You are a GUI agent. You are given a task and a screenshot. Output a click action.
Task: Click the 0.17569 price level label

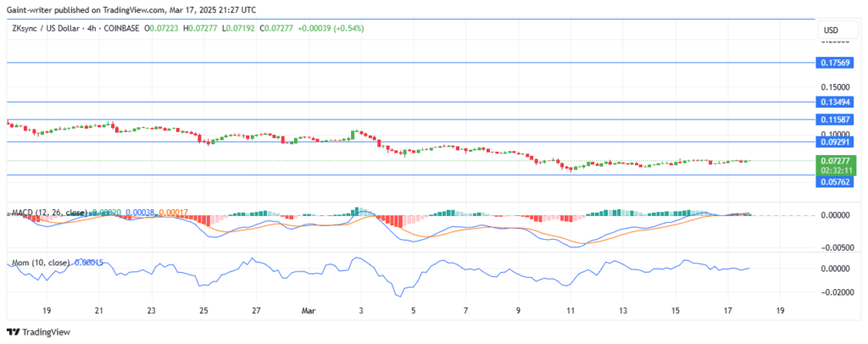point(836,63)
